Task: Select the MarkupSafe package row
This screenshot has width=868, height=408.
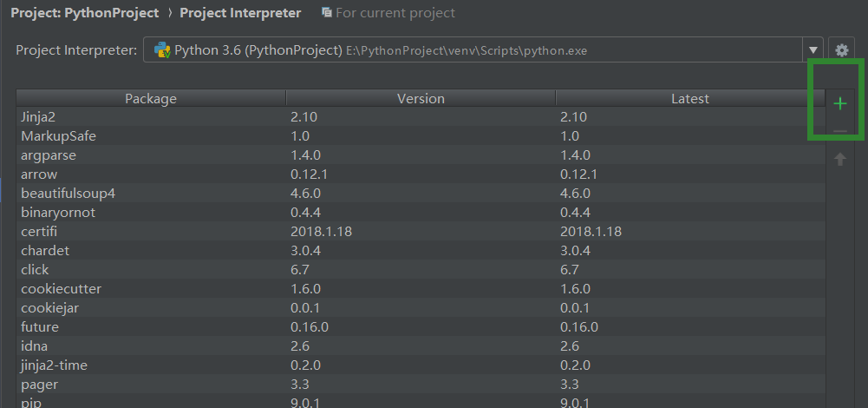Action: click(421, 135)
